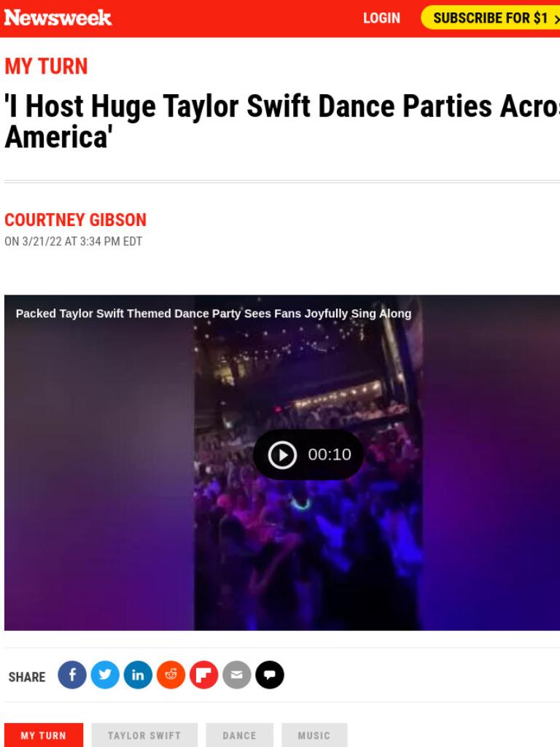The image size is (560, 747).
Task: Click the SUBSCRIBE FOR $1 button
Action: 491,18
